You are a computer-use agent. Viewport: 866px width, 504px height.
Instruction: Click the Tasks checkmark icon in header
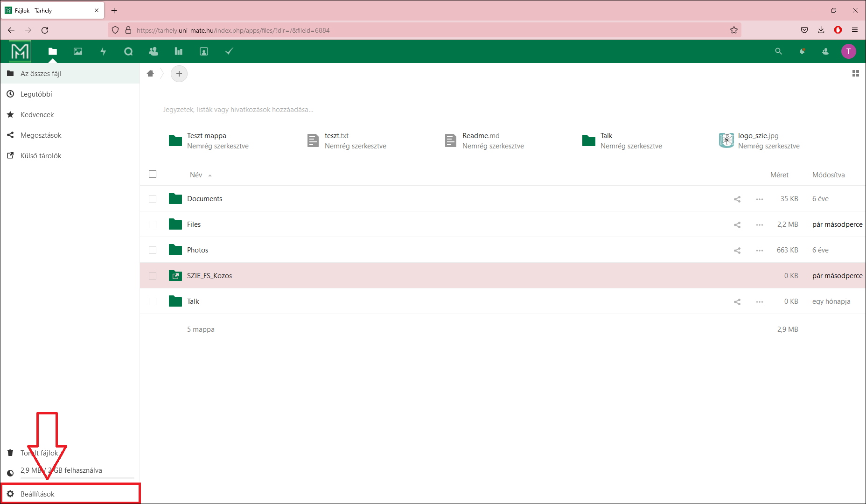[229, 51]
